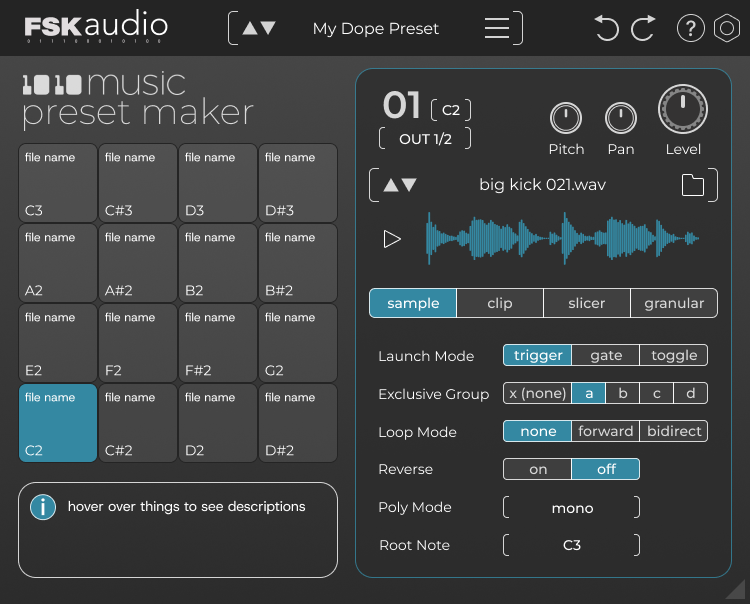Play the big kick 021.wav sample
This screenshot has width=750, height=604.
[392, 238]
